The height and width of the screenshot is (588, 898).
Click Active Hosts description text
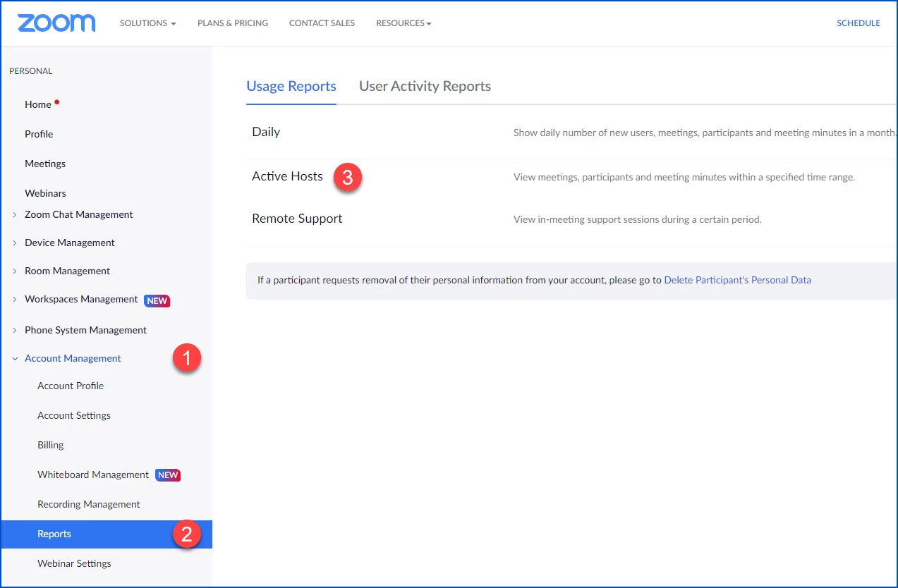684,177
